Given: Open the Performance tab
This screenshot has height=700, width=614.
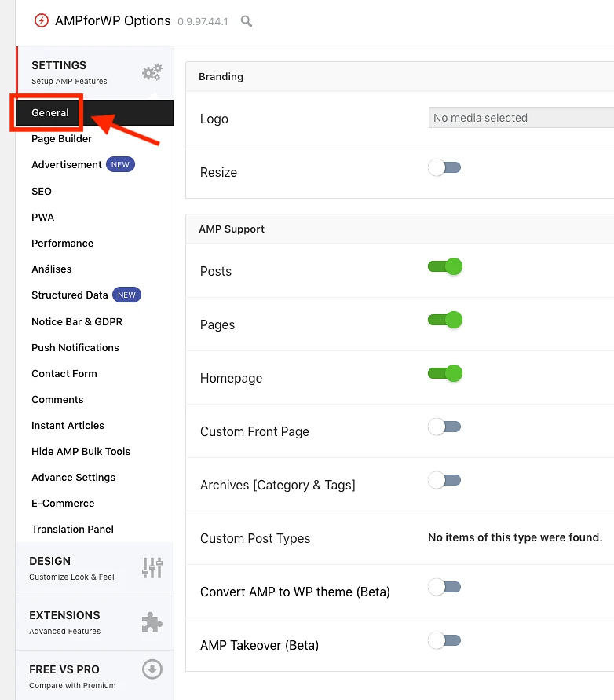Looking at the screenshot, I should pos(63,244).
